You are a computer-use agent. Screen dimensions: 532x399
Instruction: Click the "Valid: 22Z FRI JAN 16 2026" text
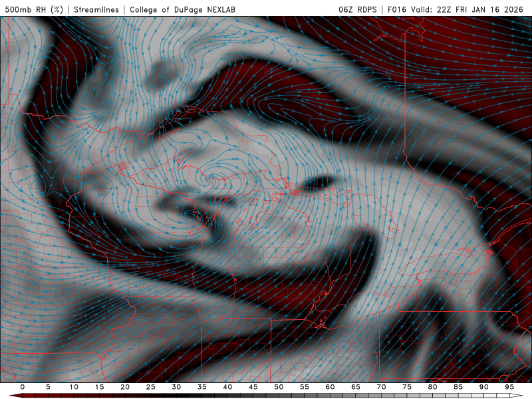[467, 9]
